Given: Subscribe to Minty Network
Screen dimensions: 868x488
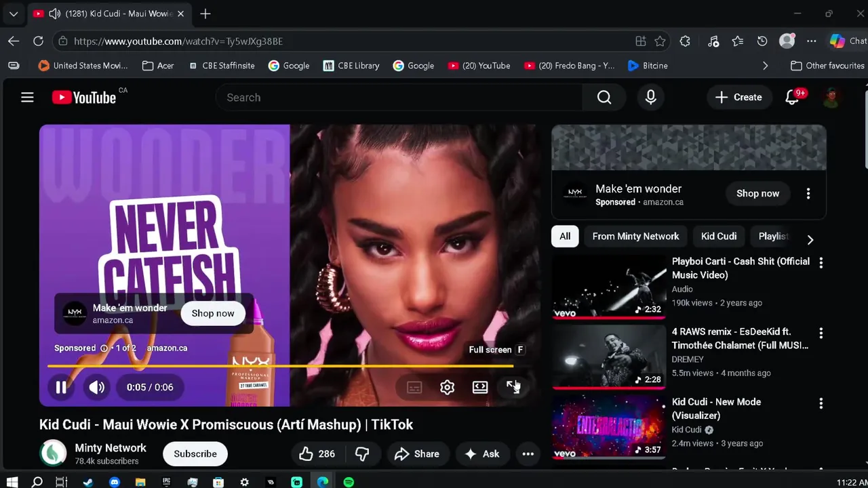Looking at the screenshot, I should click(x=195, y=454).
